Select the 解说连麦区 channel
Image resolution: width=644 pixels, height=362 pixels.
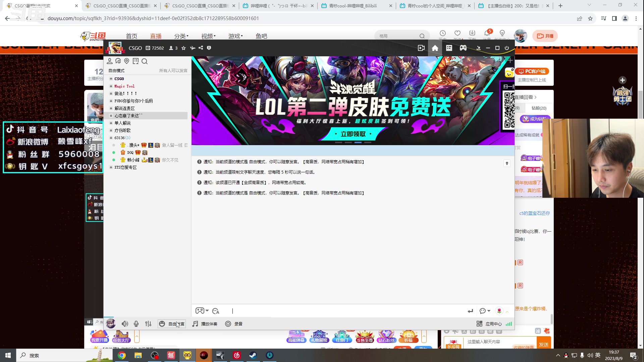124,108
